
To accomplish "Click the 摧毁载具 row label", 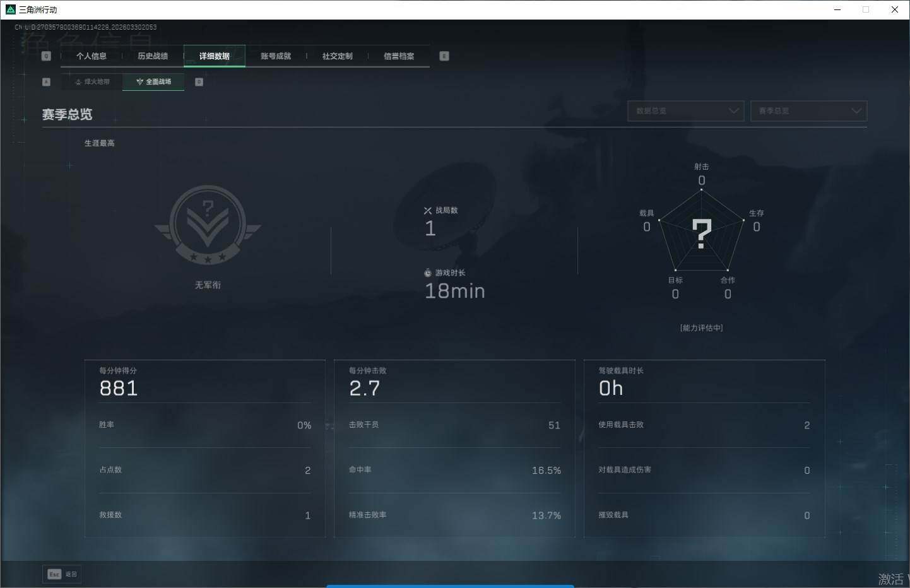I will tap(613, 515).
